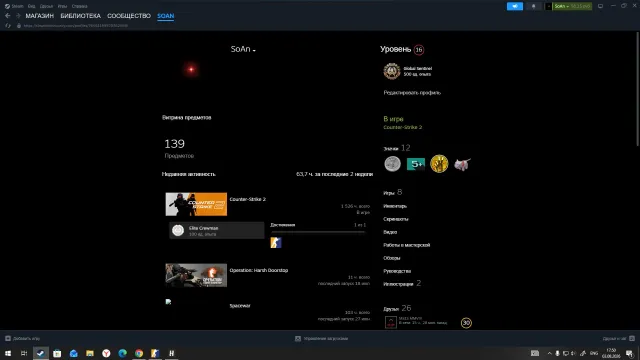The image size is (640, 360).
Task: Reload the page with the refresh icon
Action: point(8,25)
